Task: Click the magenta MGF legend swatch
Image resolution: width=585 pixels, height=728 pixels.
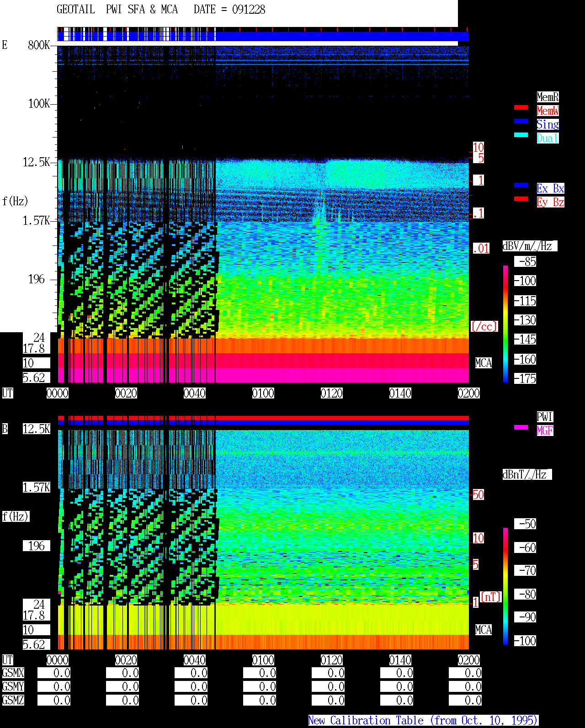Action: pos(521,427)
